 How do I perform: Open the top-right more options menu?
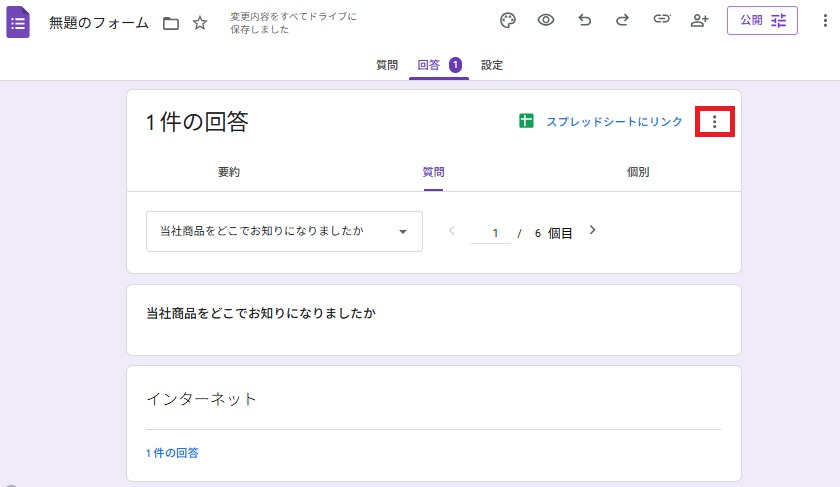coord(823,20)
